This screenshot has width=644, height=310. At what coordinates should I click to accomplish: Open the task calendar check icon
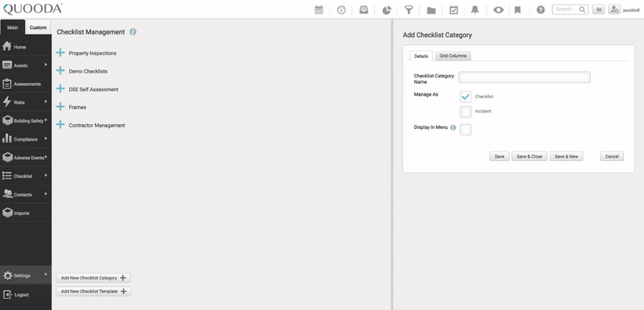453,10
